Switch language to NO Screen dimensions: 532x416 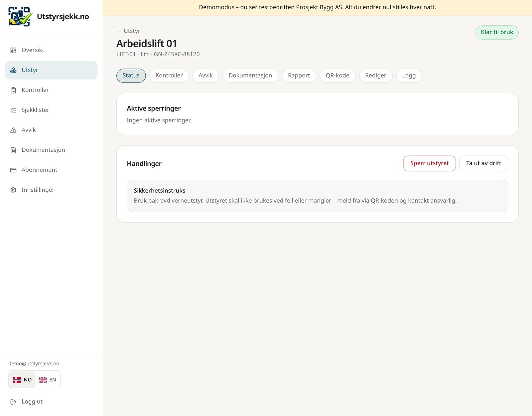pos(22,380)
